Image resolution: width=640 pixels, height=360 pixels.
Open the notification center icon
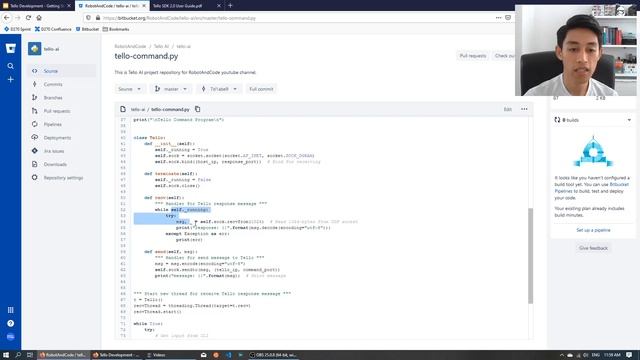tap(629, 355)
